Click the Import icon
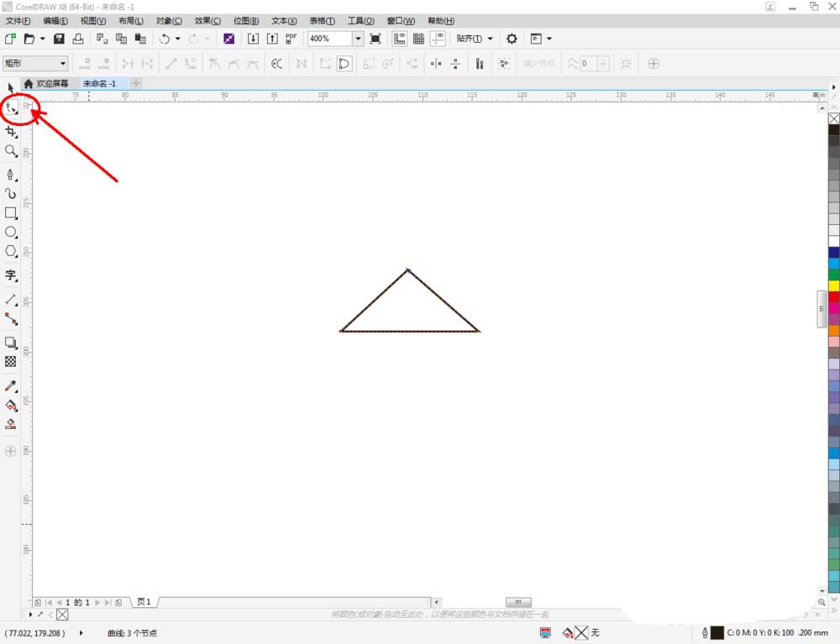This screenshot has width=840, height=644. point(253,39)
